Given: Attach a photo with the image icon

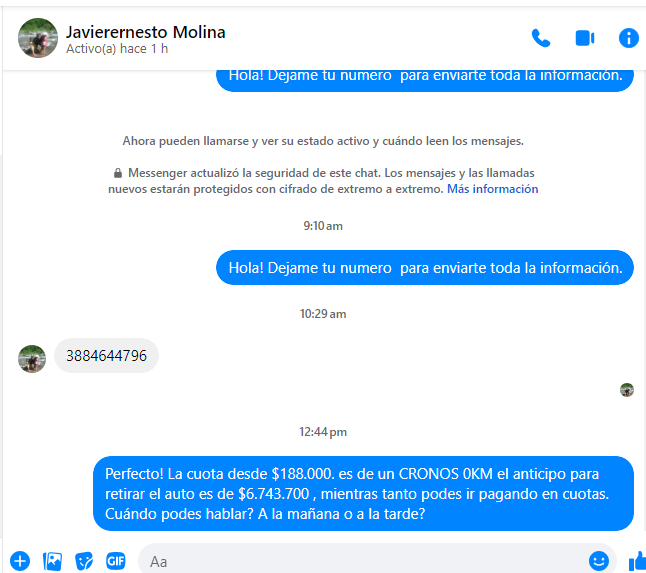Looking at the screenshot, I should pyautogui.click(x=52, y=561).
